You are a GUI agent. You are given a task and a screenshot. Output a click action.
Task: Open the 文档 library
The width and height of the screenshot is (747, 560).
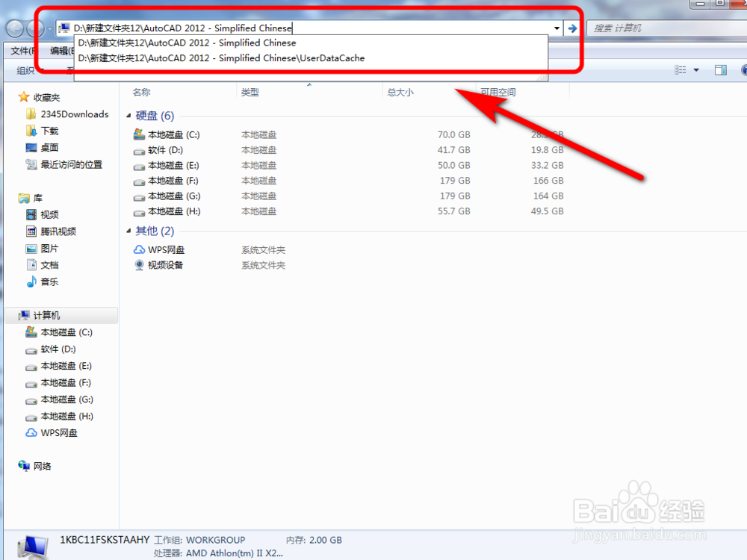[49, 265]
